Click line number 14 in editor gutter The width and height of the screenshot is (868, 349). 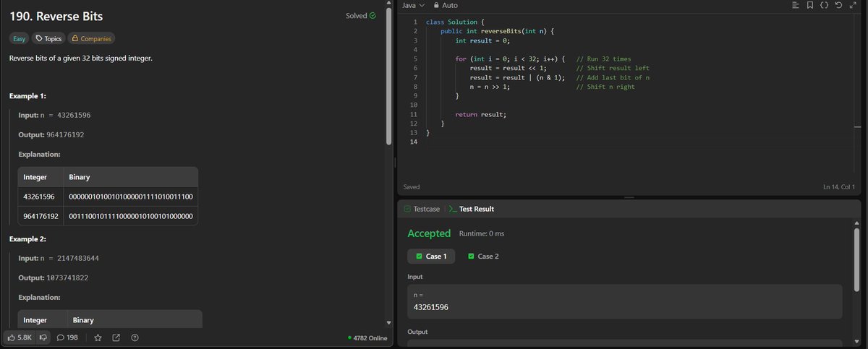click(x=414, y=142)
